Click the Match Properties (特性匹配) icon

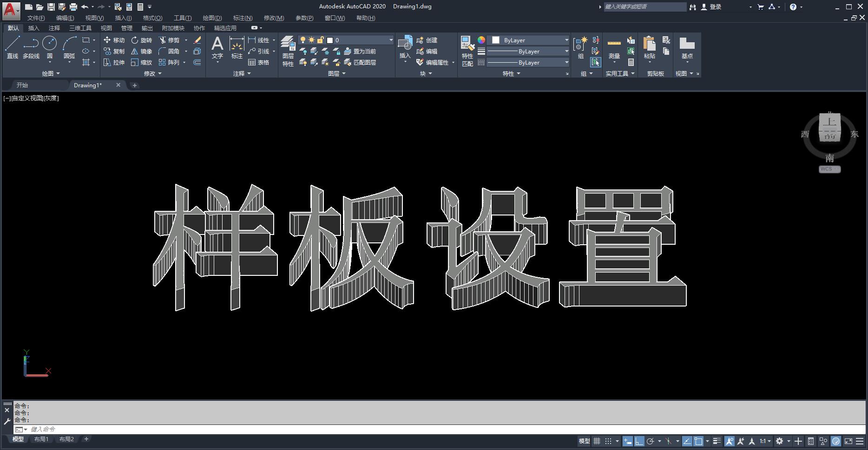[x=467, y=51]
